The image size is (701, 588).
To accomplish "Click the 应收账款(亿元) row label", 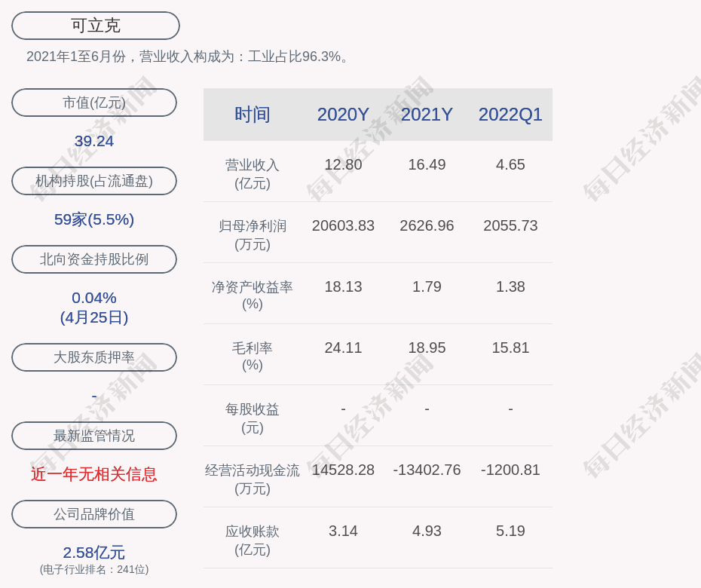I will coord(253,541).
